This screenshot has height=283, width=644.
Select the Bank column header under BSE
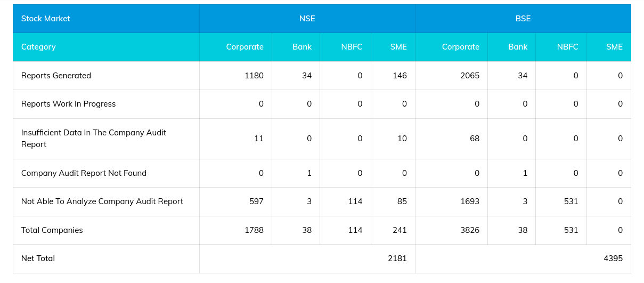(x=512, y=47)
